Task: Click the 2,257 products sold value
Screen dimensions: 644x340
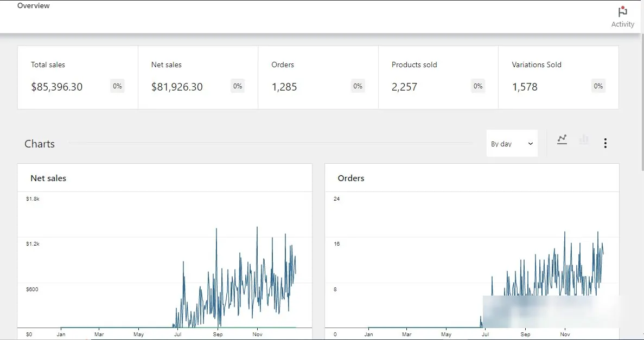Action: [404, 87]
